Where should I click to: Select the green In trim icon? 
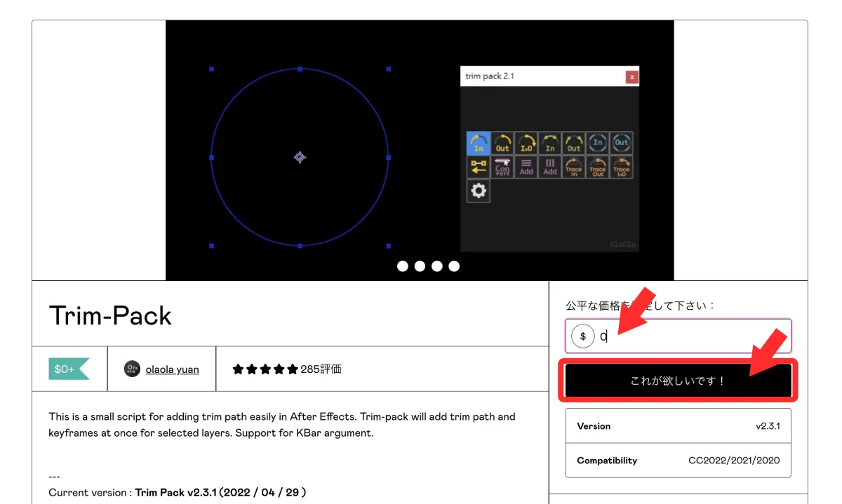(550, 144)
